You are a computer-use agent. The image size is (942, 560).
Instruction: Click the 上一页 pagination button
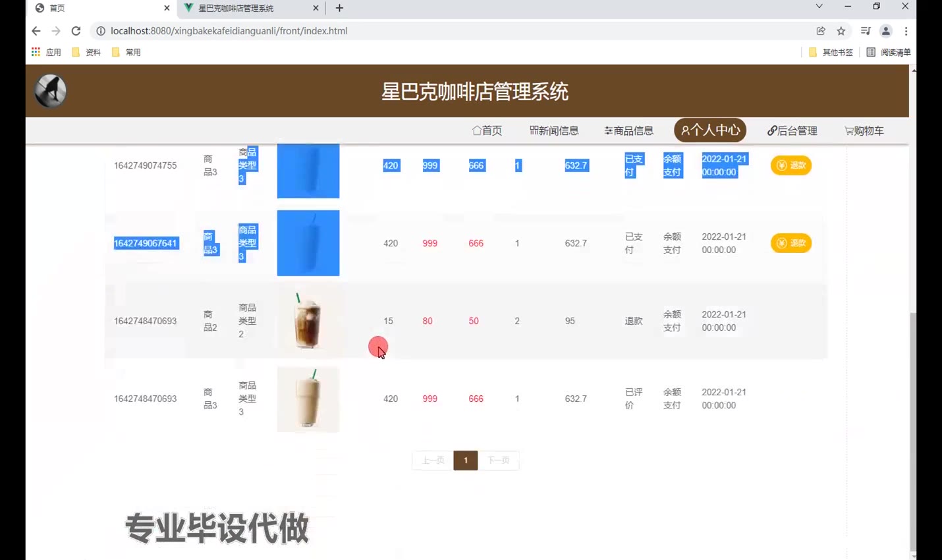(433, 460)
